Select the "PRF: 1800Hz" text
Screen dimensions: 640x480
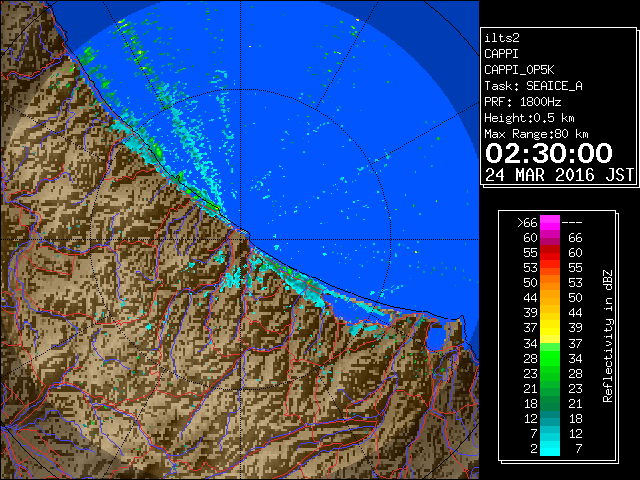522,102
